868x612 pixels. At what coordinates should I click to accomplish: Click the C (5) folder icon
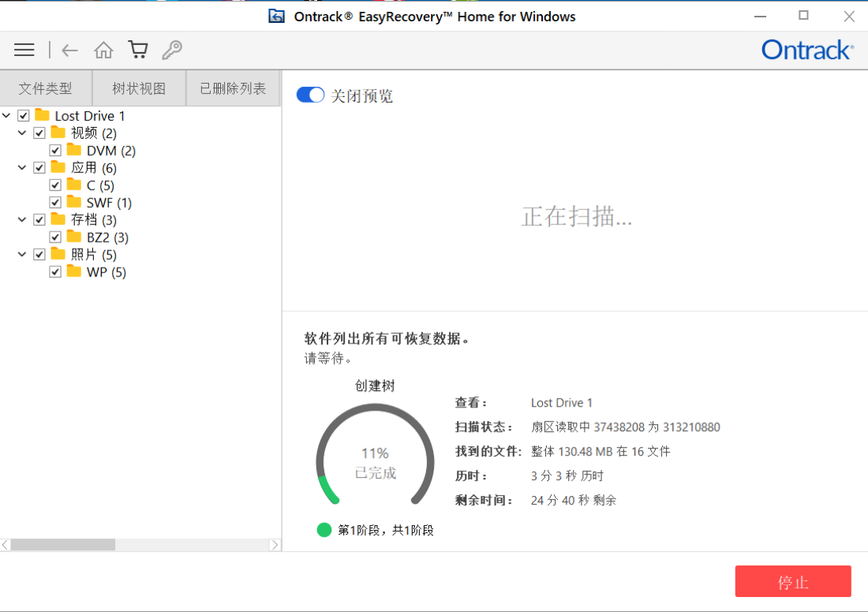[x=73, y=185]
